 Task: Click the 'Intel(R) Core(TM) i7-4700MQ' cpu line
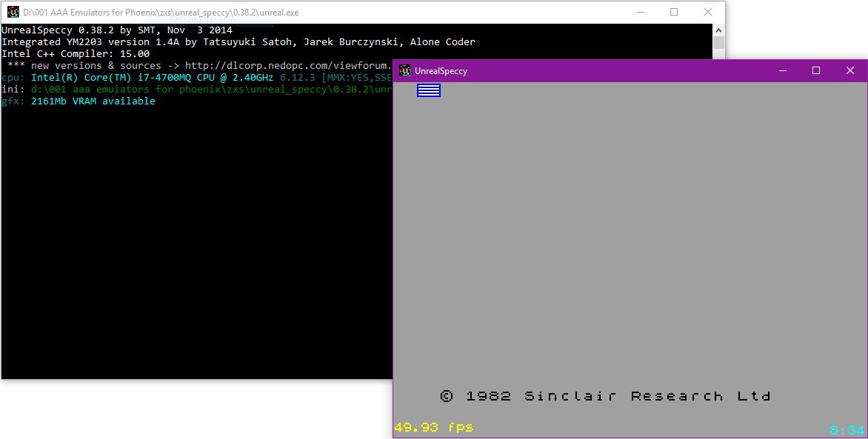coord(196,77)
